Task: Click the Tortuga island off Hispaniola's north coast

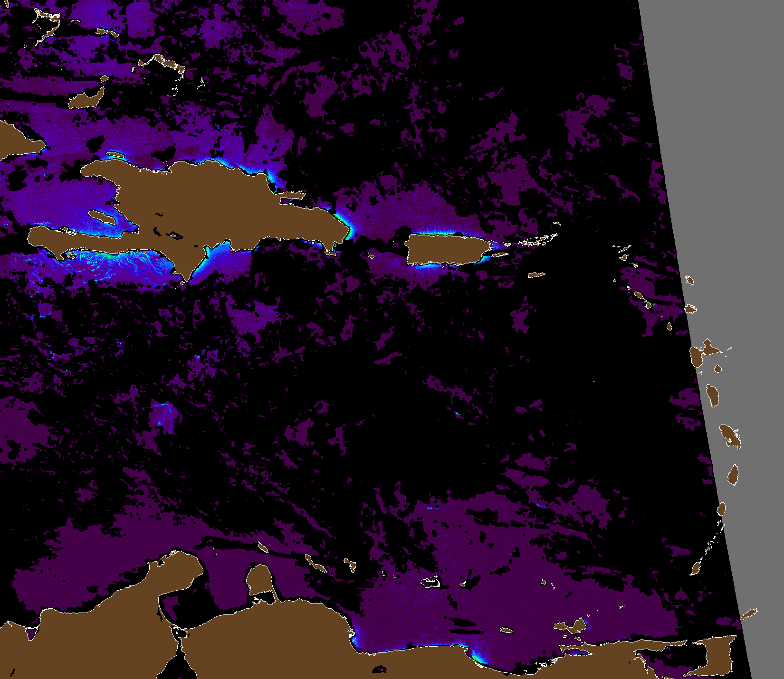Action: (x=115, y=155)
